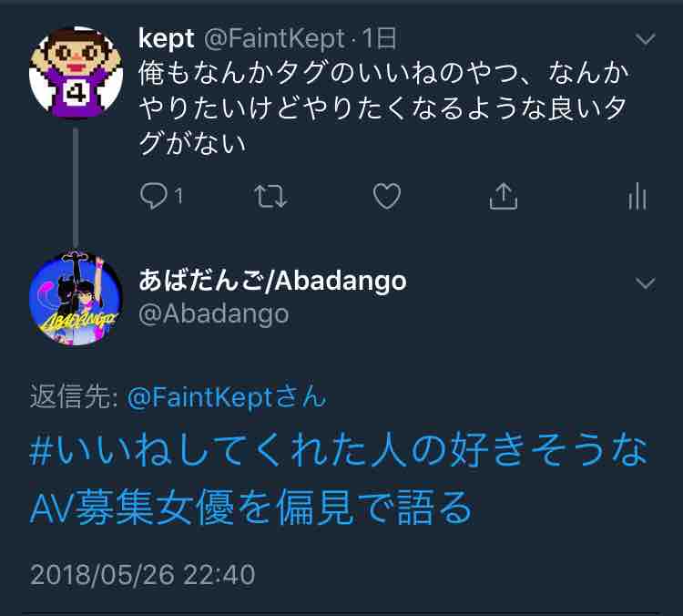
Task: Click the 1日 relative time on kept's tweet
Action: (379, 38)
